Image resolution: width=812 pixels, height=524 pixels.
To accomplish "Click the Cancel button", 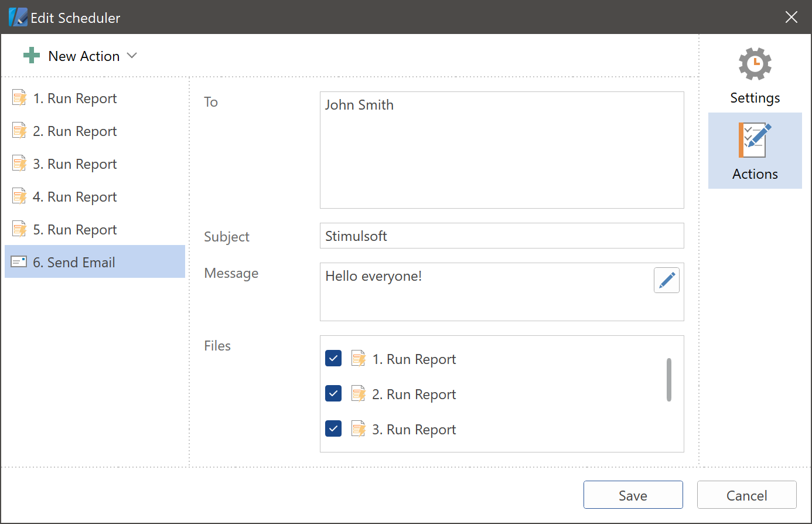I will 747,495.
